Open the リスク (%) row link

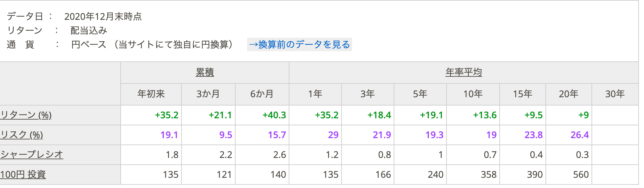pyautogui.click(x=22, y=135)
